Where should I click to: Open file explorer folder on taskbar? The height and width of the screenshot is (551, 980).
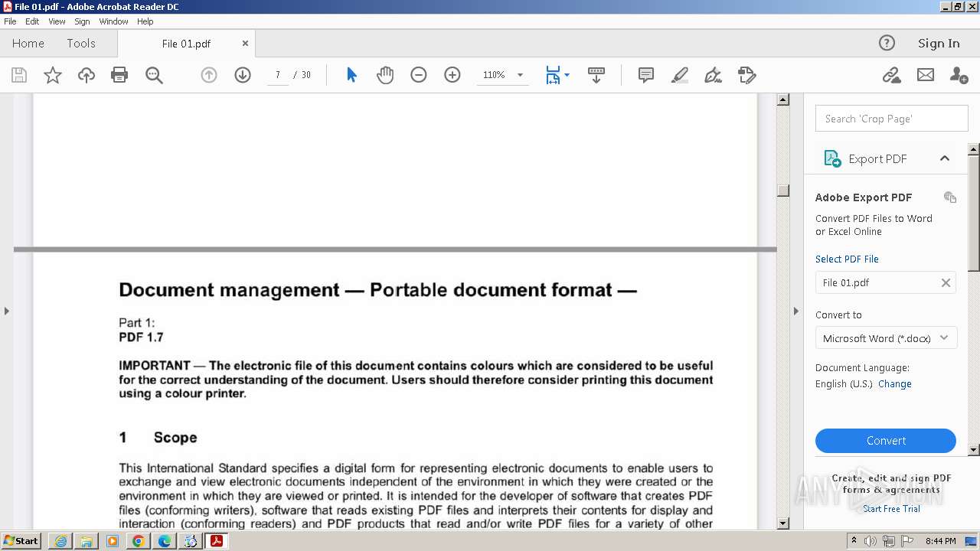coord(87,541)
